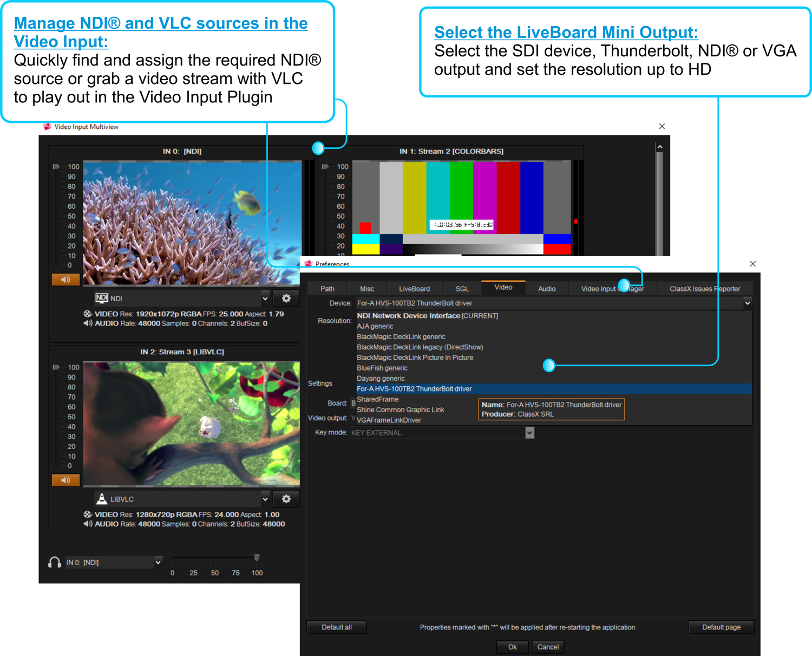
Task: Open the Key mode dropdown
Action: click(x=529, y=433)
